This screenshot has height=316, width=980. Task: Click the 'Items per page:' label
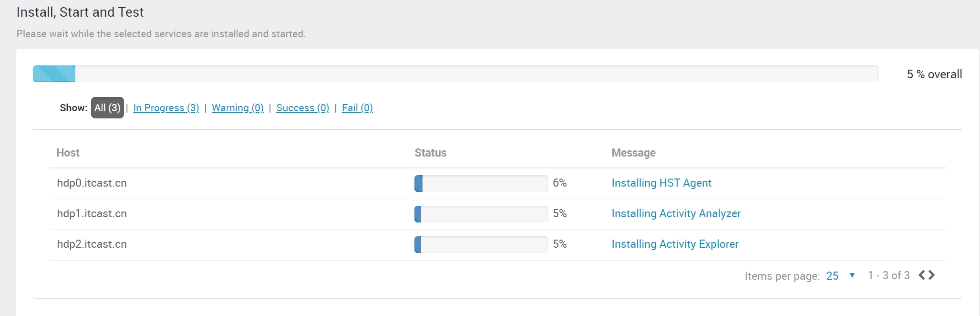[x=782, y=276]
